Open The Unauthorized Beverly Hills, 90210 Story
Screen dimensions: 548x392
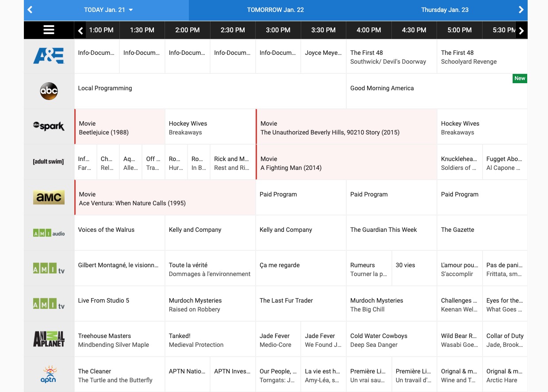[346, 127]
